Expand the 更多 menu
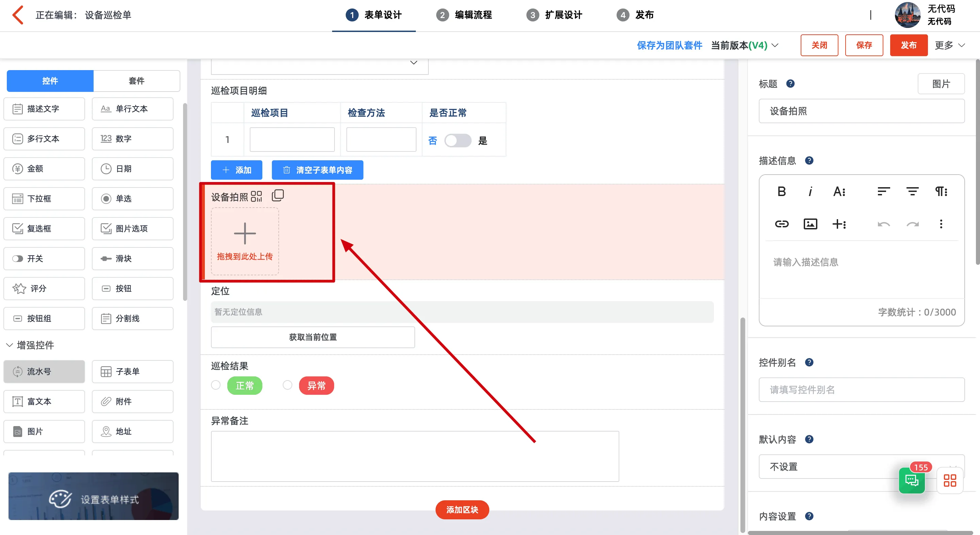Viewport: 980px width, 535px height. pos(950,45)
